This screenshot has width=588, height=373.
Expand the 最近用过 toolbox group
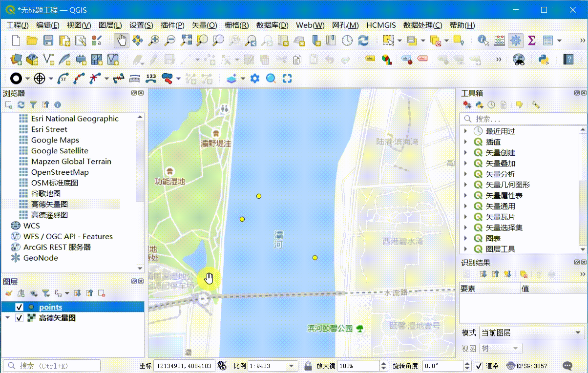pos(465,131)
